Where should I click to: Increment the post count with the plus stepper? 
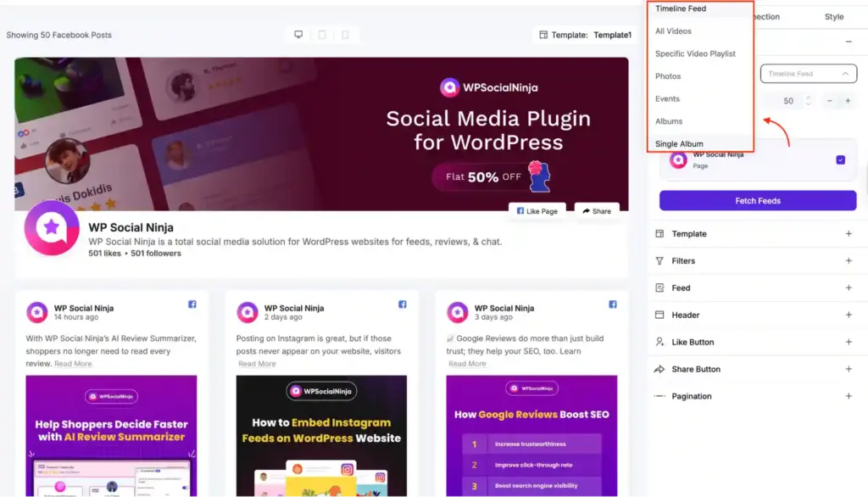point(849,100)
